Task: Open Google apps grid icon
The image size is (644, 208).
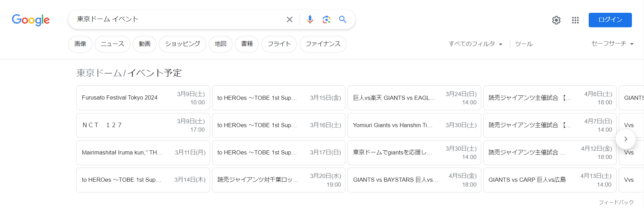Action: (x=575, y=20)
